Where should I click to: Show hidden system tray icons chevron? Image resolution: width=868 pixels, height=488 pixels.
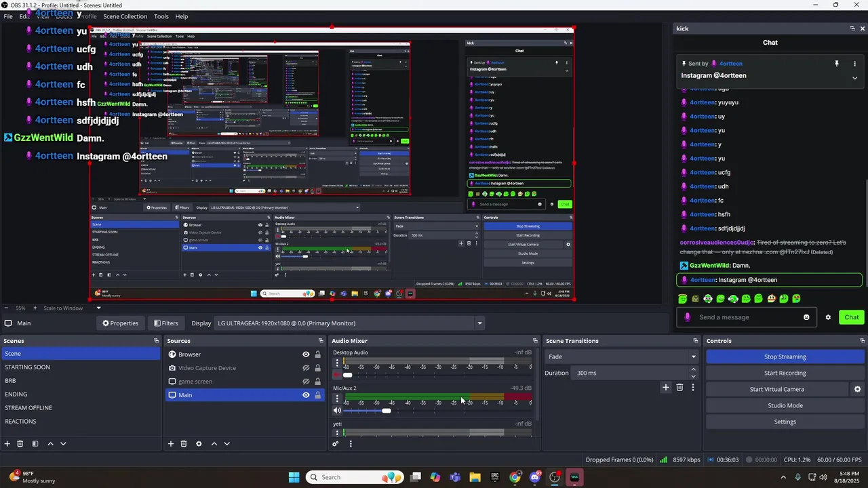[783, 477]
